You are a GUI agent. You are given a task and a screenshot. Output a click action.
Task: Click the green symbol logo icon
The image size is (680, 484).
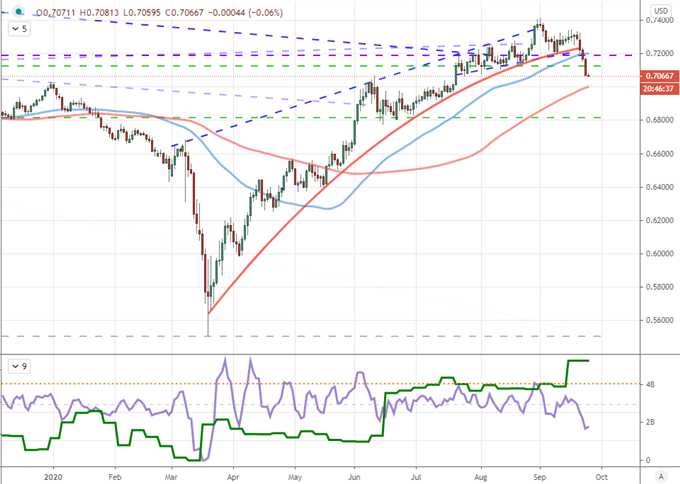(x=18, y=12)
